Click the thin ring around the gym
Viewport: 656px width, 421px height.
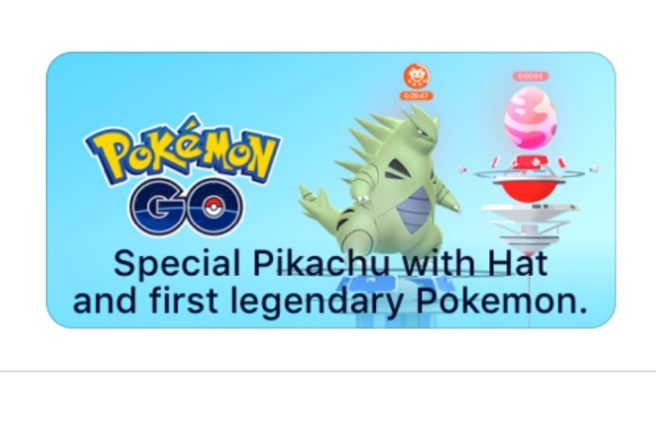click(x=529, y=173)
